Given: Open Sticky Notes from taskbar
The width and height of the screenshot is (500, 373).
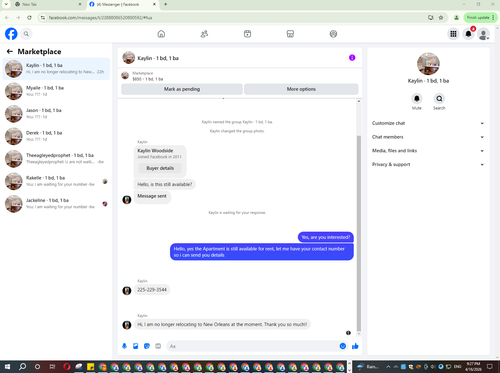Looking at the screenshot, I should (90, 367).
